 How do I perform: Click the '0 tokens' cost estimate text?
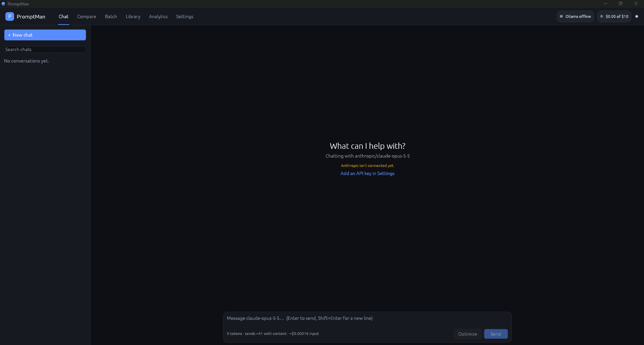[x=273, y=334]
